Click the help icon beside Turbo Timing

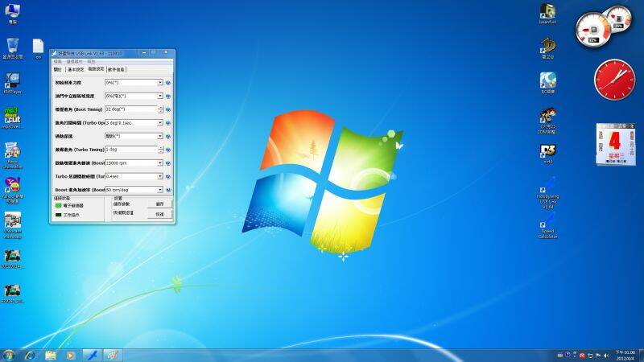[x=168, y=150]
